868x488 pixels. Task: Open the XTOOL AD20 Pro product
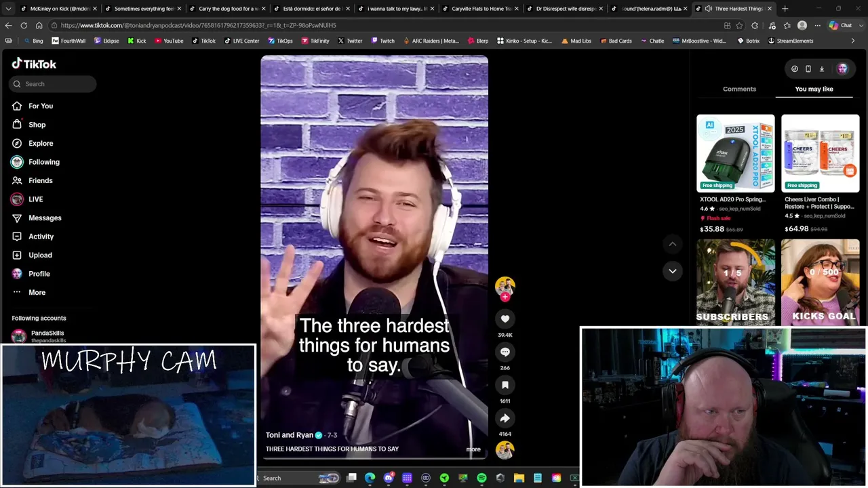coord(736,174)
